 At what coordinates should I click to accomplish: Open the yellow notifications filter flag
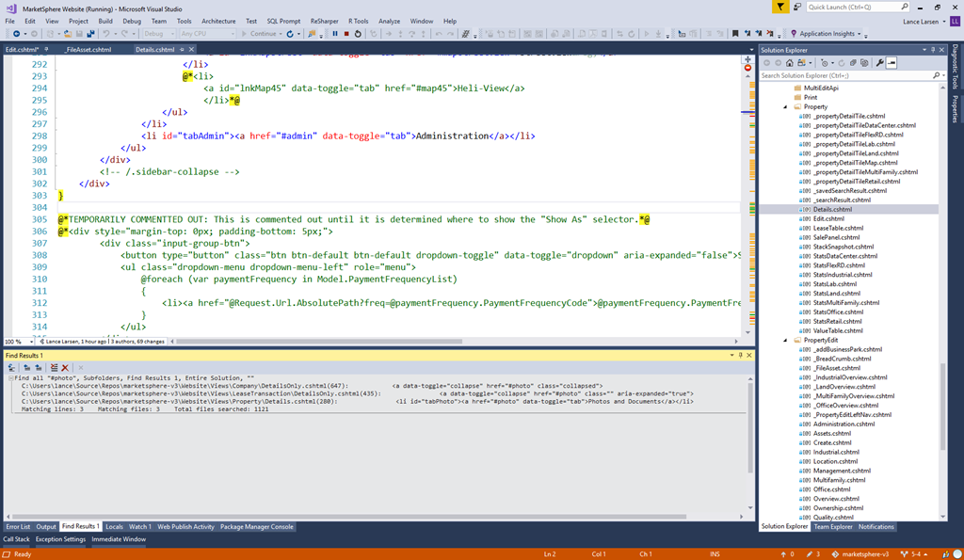pyautogui.click(x=780, y=7)
